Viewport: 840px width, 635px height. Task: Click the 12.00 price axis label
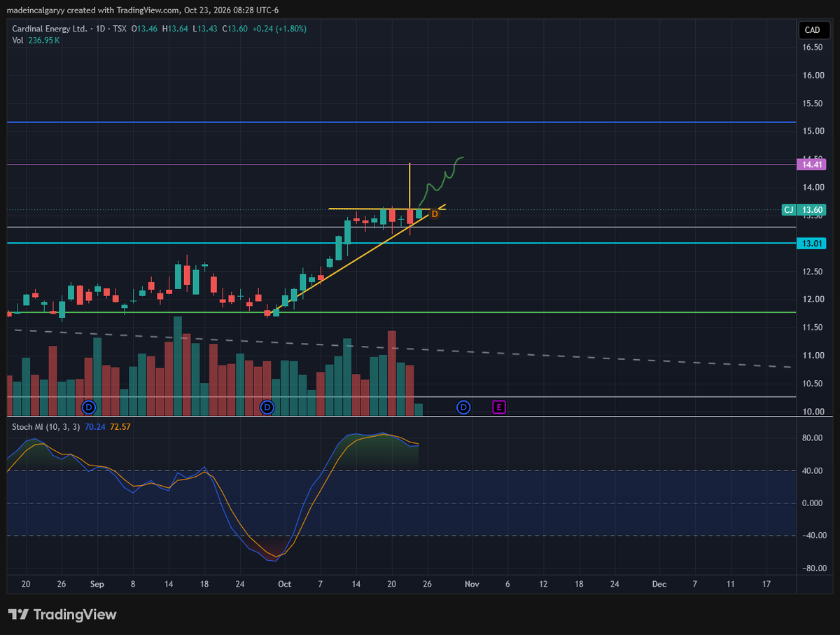click(x=812, y=300)
